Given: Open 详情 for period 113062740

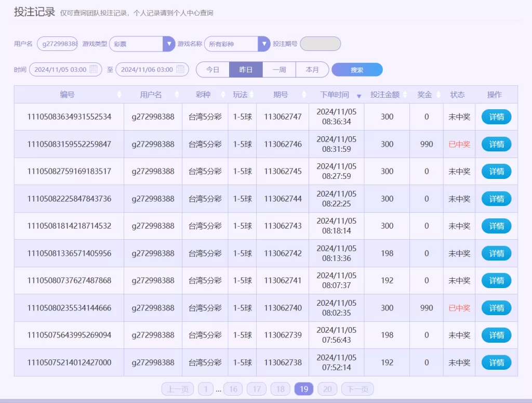Looking at the screenshot, I should 496,308.
